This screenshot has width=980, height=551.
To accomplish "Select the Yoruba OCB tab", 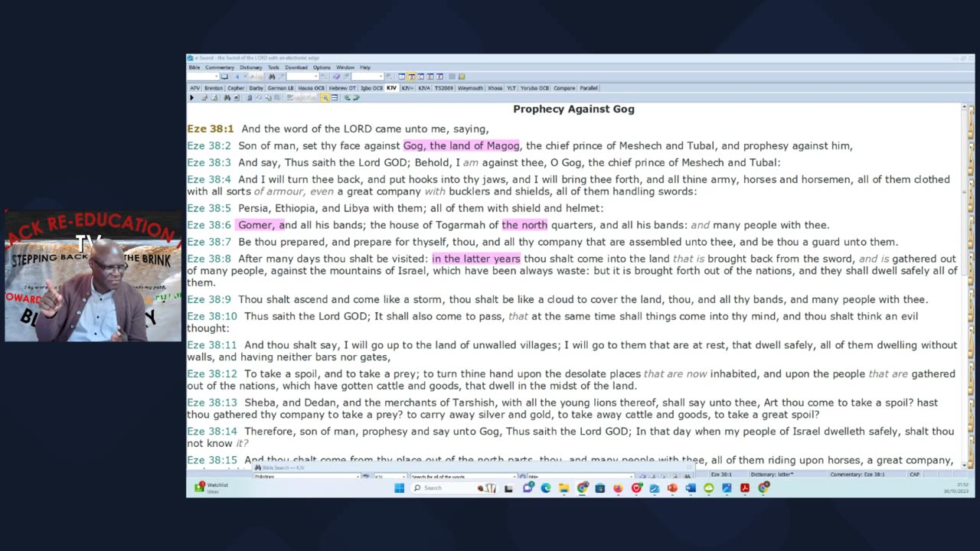I will click(534, 88).
